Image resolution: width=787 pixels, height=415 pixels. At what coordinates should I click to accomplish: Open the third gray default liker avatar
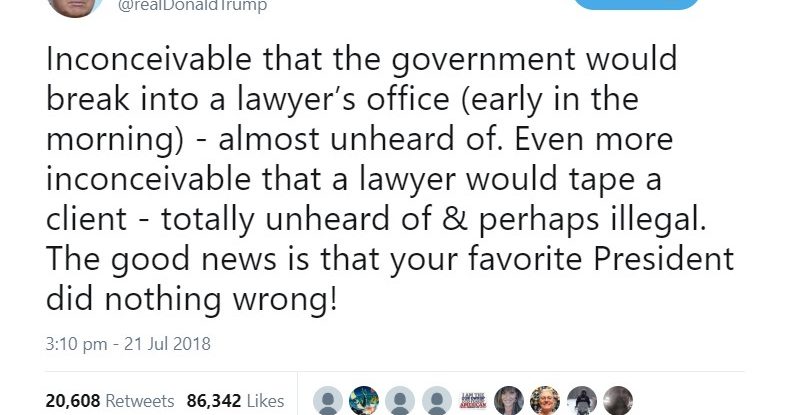[x=436, y=400]
